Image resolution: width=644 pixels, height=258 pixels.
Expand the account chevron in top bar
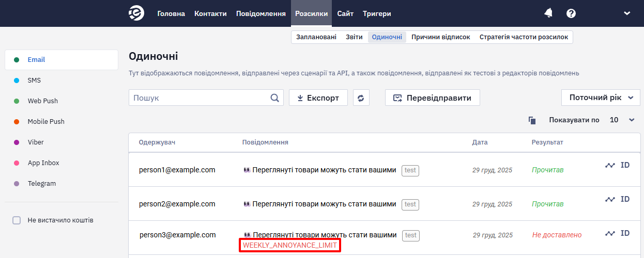click(627, 13)
